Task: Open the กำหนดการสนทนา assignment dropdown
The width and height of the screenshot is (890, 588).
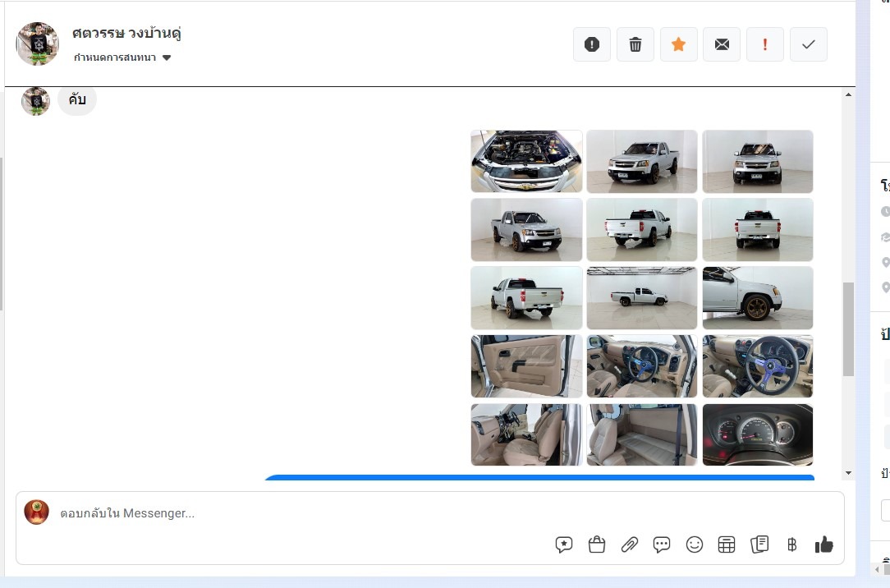Action: [122, 57]
